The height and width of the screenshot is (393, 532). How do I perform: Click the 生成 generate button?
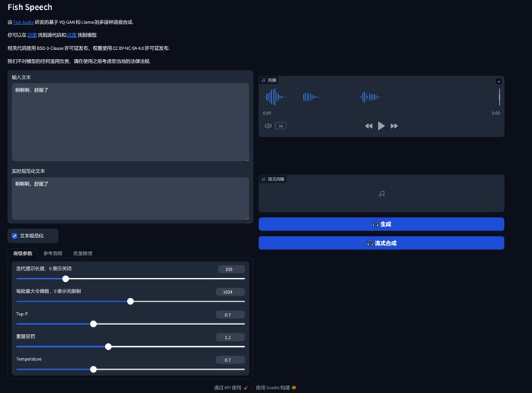[382, 224]
